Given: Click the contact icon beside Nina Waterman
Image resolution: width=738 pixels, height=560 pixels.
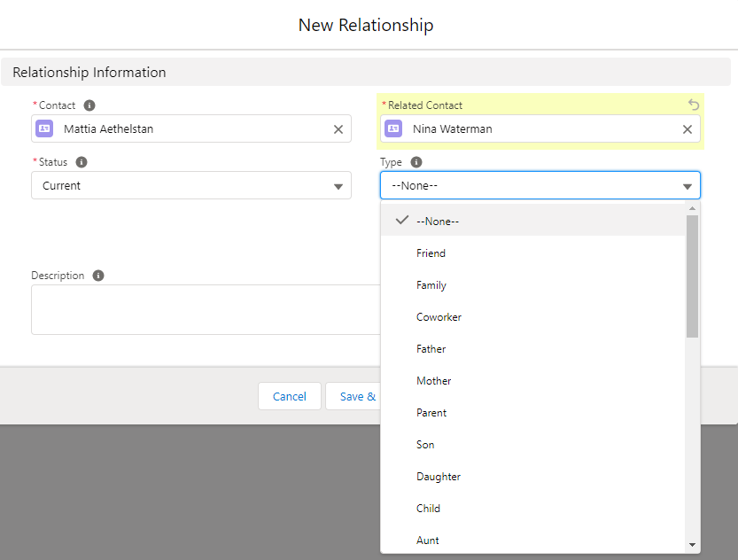Looking at the screenshot, I should click(x=393, y=128).
